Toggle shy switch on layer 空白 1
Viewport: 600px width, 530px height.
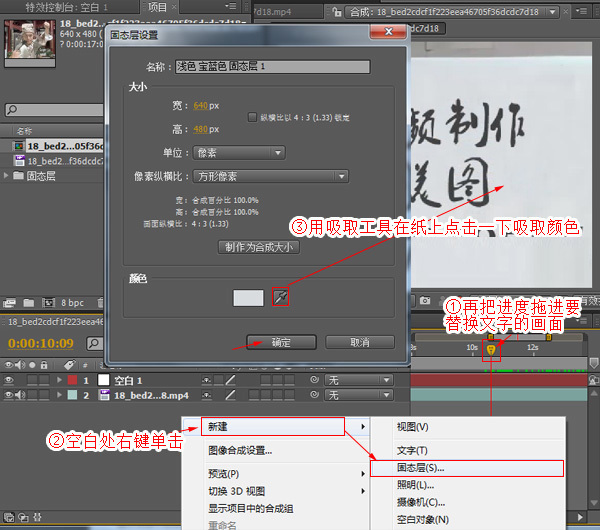coord(206,380)
